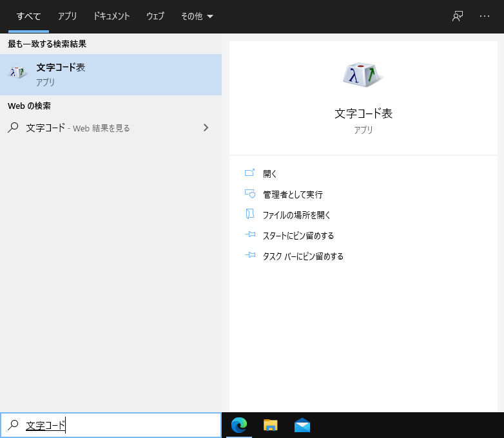Switch to the アプリ tab

(67, 16)
